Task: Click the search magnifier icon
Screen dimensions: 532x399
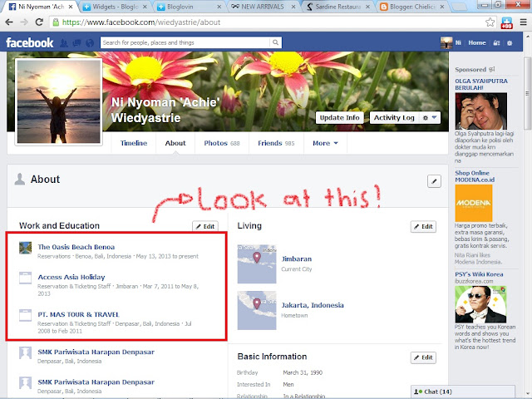Action: (275, 42)
